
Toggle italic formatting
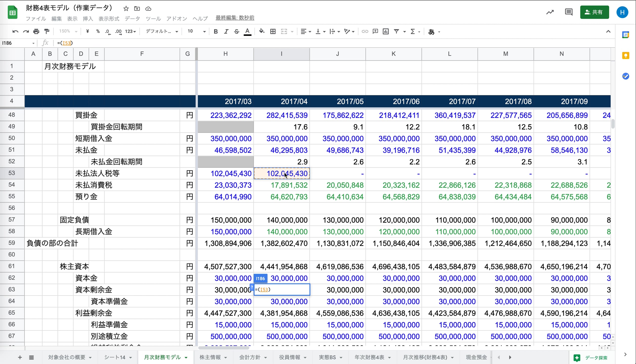click(x=226, y=32)
